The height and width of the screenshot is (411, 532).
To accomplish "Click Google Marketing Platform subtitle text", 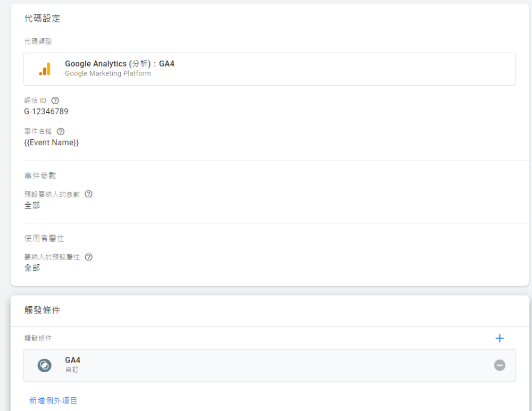I will pos(108,73).
